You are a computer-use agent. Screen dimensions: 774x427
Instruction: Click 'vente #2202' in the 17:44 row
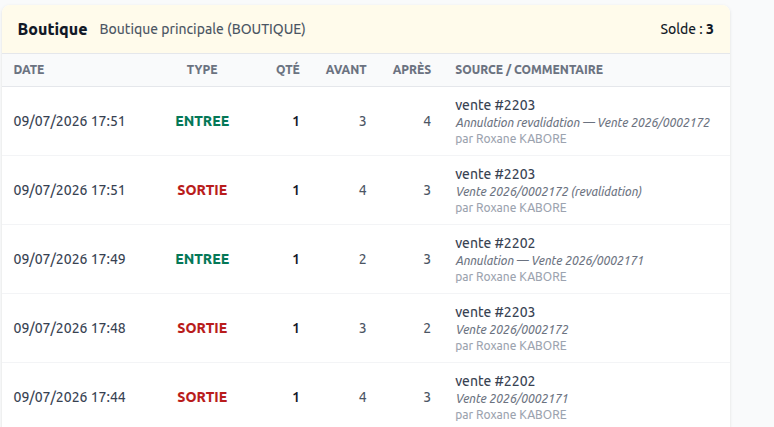point(495,382)
